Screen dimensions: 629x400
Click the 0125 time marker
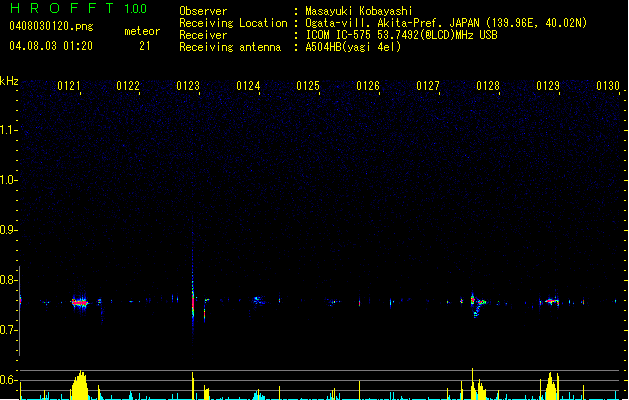coord(308,86)
